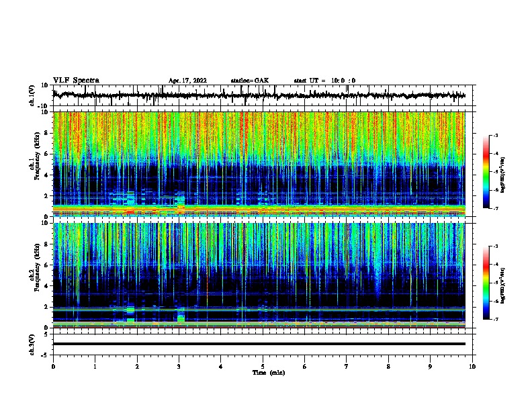Click the ch.1 spectrogram panel
Screen dimensions: 532x411
coord(259,164)
